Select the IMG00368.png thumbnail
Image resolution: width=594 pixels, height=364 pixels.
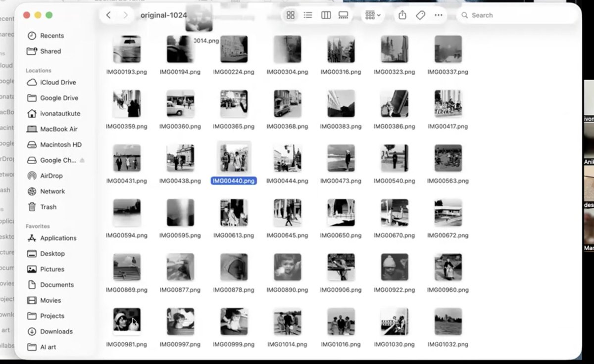(287, 103)
